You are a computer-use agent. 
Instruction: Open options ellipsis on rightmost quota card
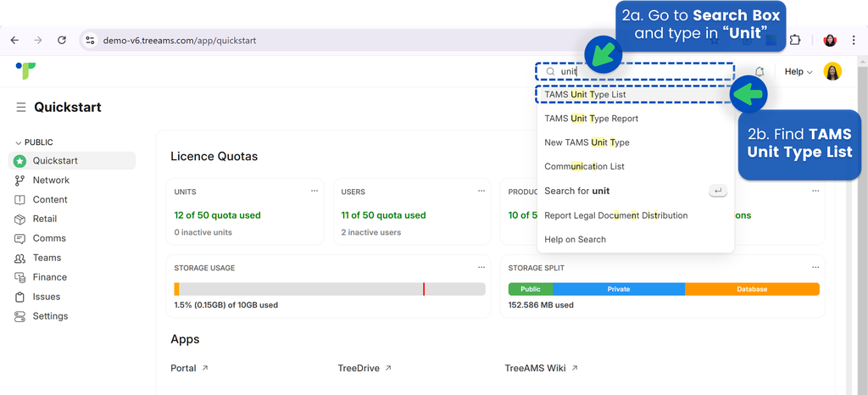[x=815, y=191]
